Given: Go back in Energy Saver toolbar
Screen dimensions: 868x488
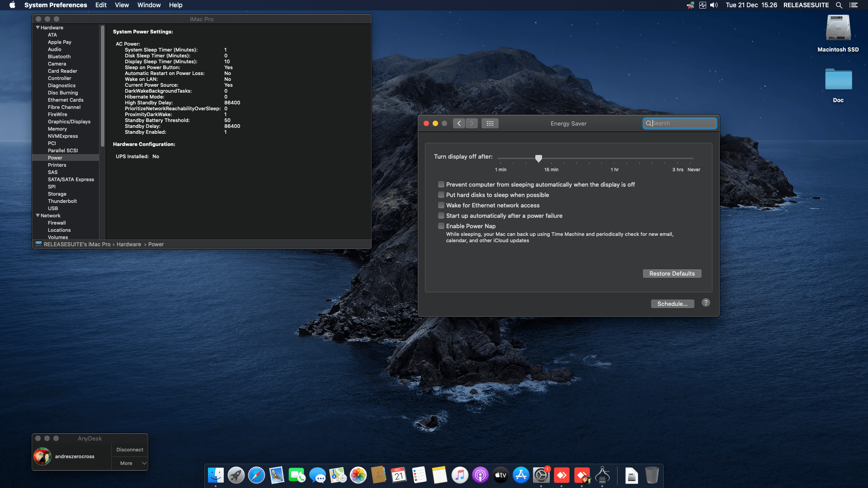Looking at the screenshot, I should 459,123.
